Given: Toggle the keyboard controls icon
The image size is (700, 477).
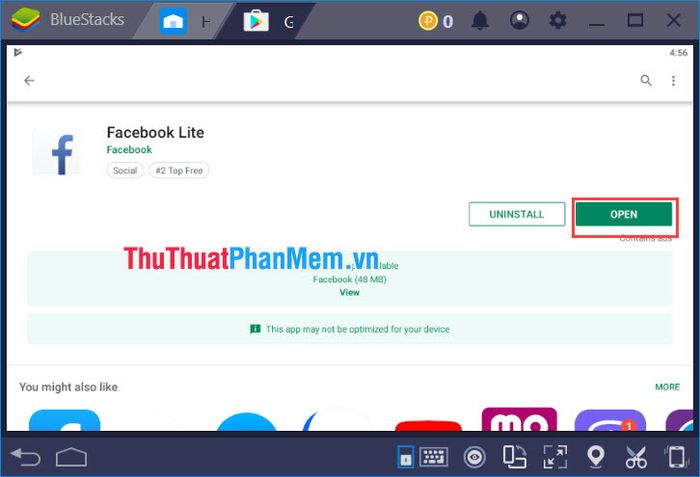Looking at the screenshot, I should [433, 457].
